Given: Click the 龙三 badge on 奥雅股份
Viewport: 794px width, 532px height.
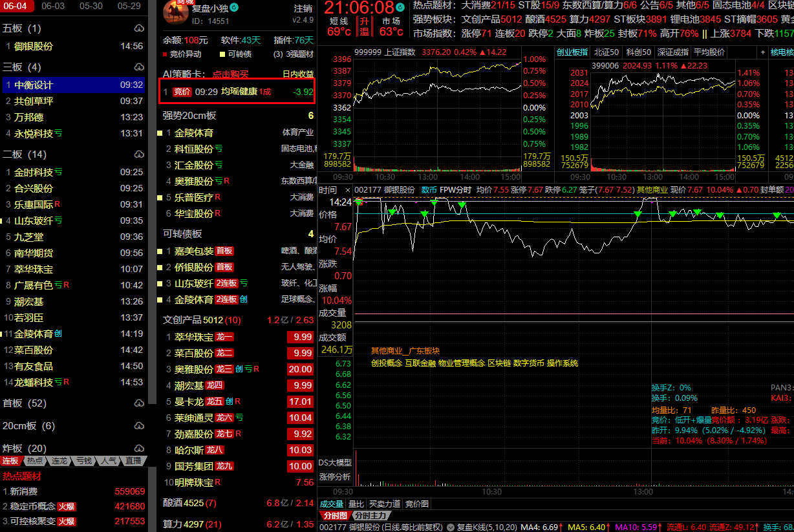Looking at the screenshot, I should coord(224,369).
